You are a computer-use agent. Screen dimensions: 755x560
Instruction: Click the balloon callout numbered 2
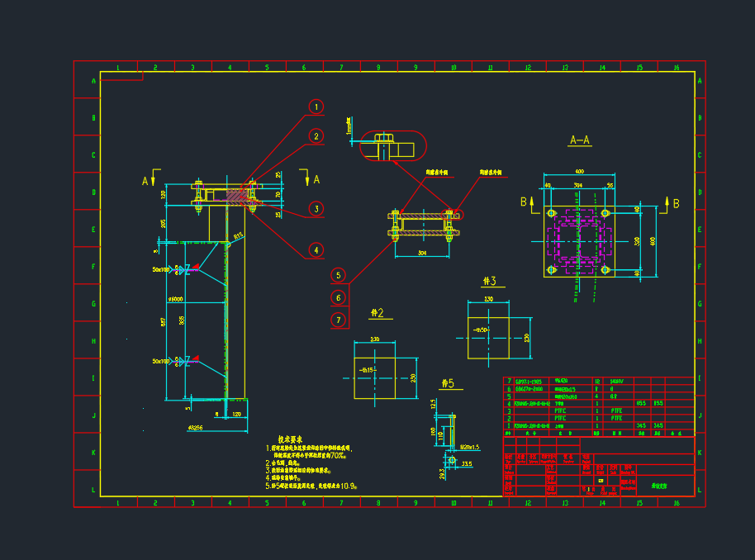[x=316, y=136]
